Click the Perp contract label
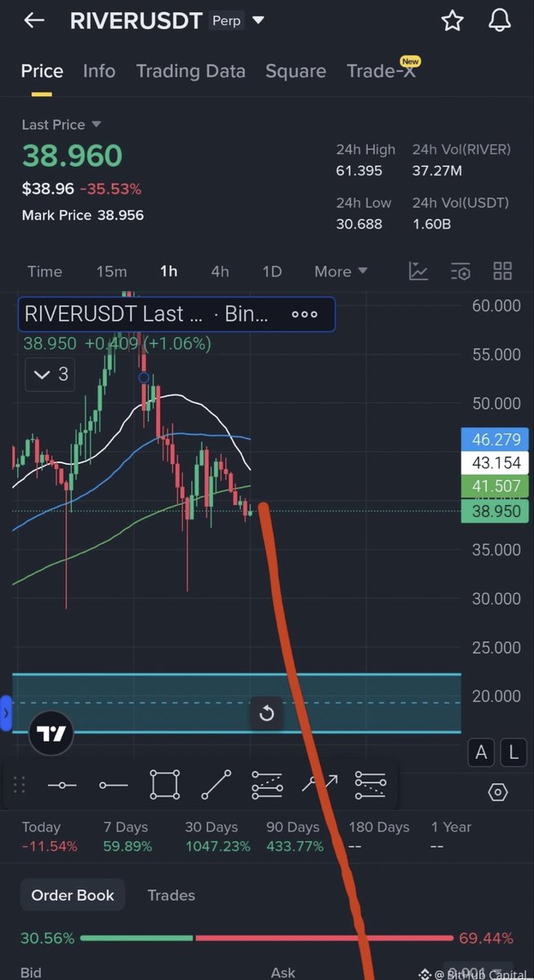This screenshot has width=534, height=980. [226, 20]
